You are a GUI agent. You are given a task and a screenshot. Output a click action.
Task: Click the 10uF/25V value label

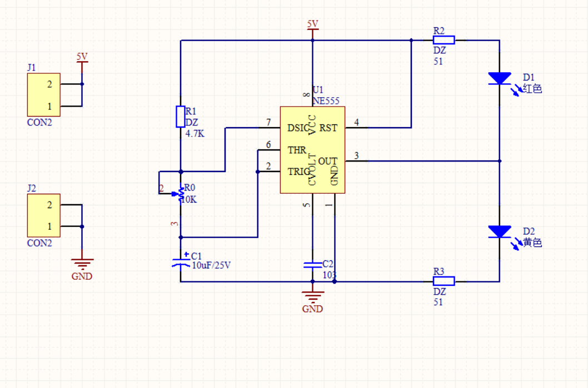click(x=211, y=265)
